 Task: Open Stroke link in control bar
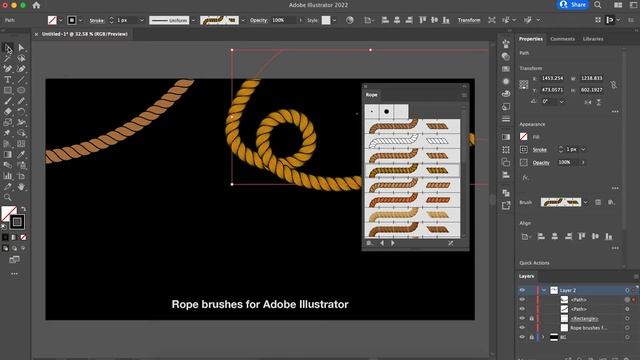coord(97,20)
